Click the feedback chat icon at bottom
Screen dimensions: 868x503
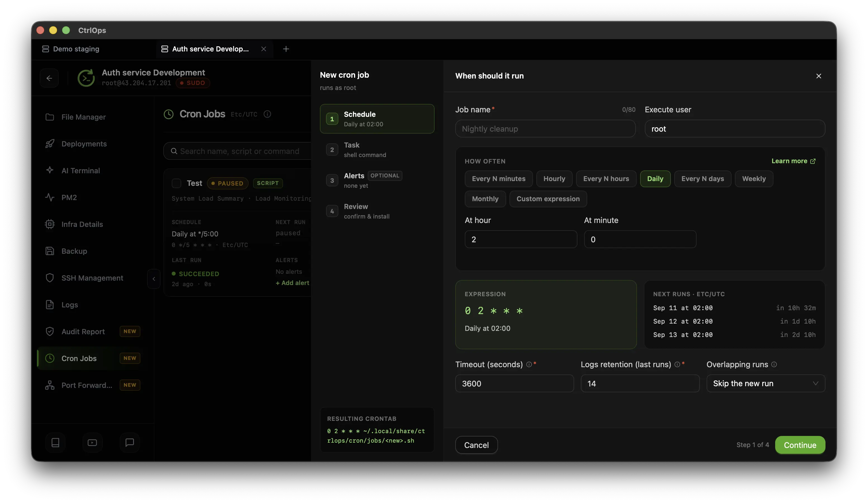pos(129,442)
